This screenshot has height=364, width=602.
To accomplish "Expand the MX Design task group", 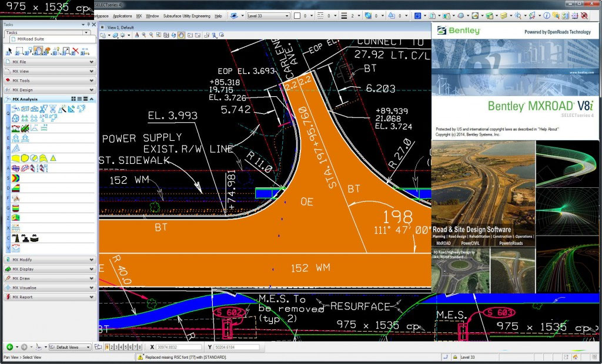I will coord(50,90).
